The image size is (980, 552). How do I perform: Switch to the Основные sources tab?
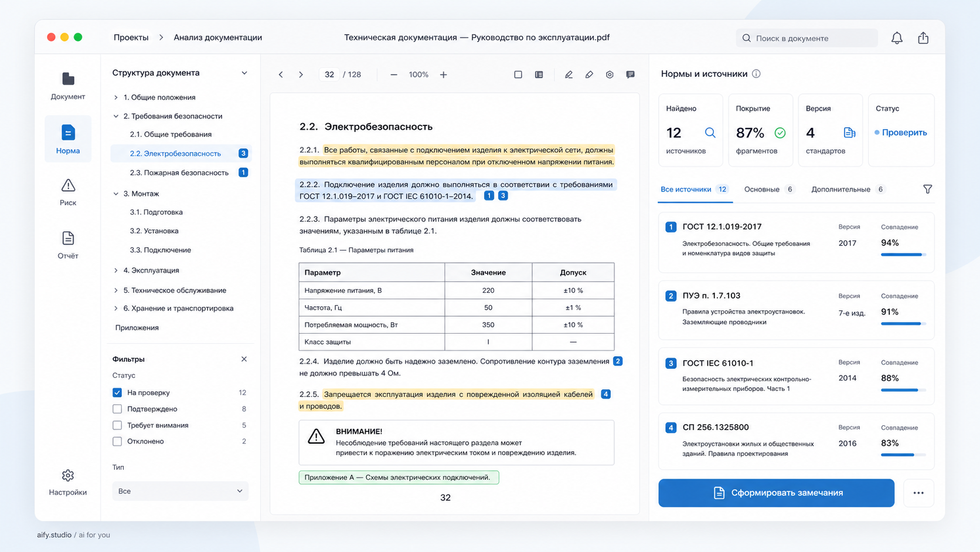pos(768,189)
